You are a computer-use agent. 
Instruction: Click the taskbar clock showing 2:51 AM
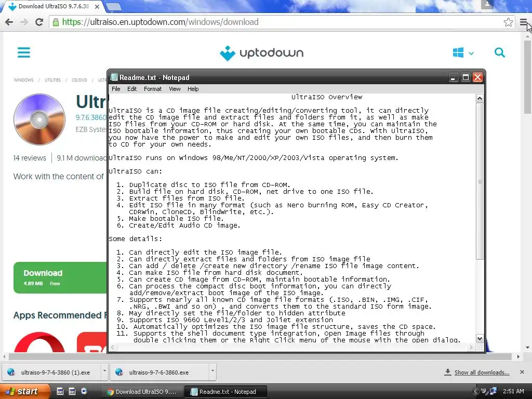point(513,391)
